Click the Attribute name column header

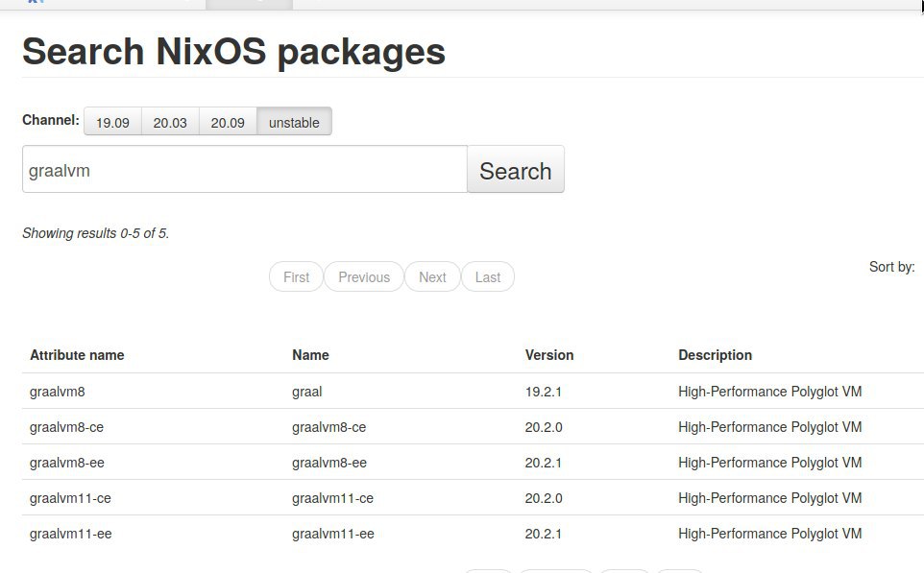pos(77,355)
